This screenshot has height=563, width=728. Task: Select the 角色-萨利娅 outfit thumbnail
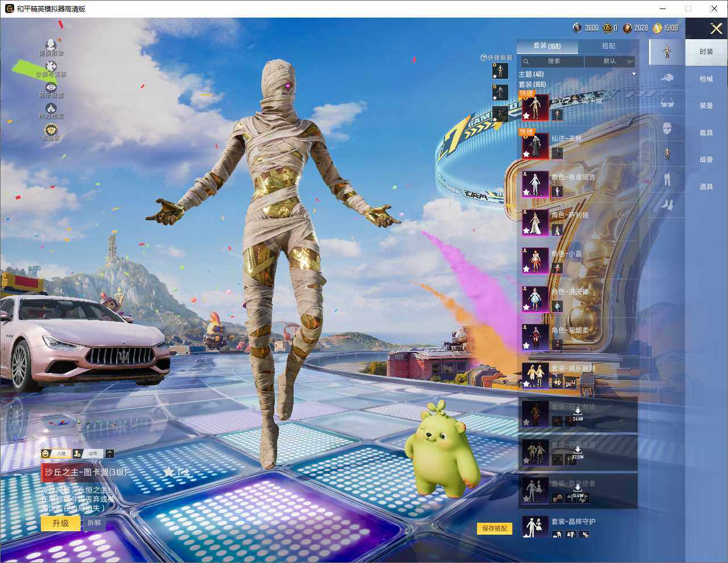click(535, 222)
